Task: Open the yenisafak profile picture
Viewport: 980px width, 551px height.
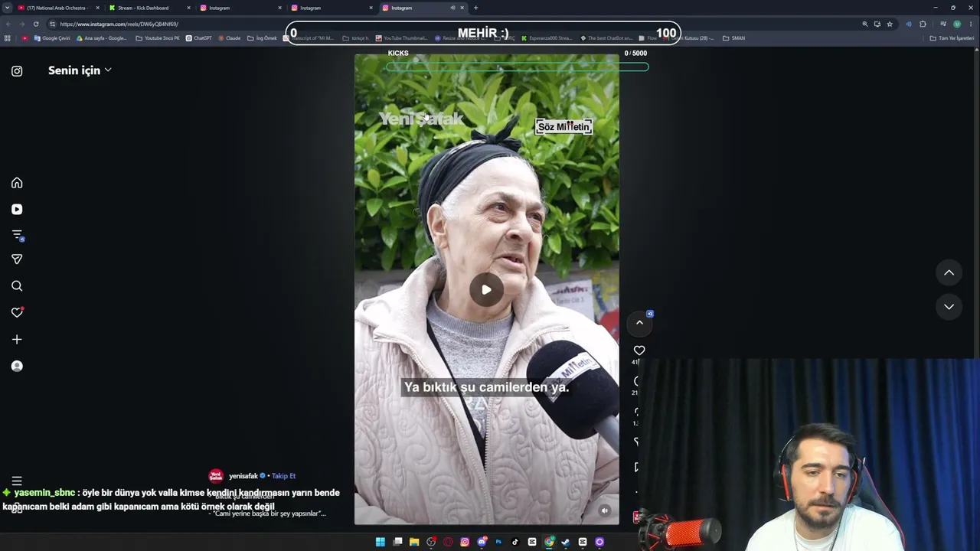Action: point(216,476)
